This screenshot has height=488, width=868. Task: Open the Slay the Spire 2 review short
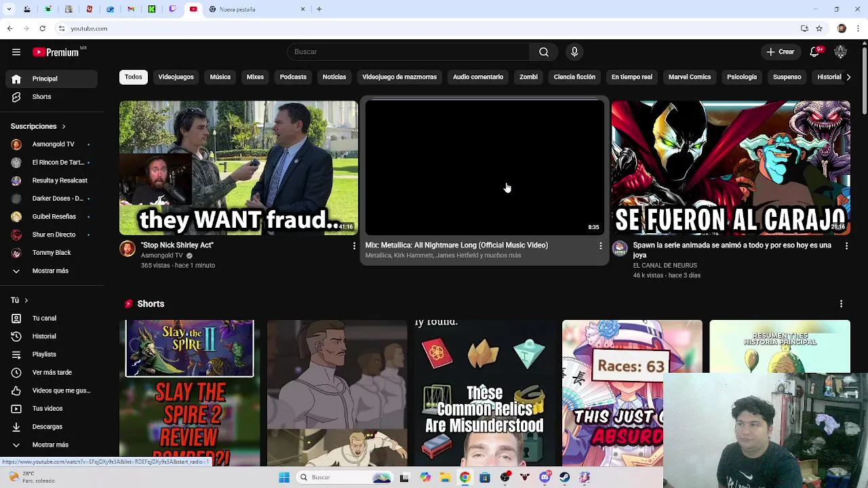coord(190,393)
